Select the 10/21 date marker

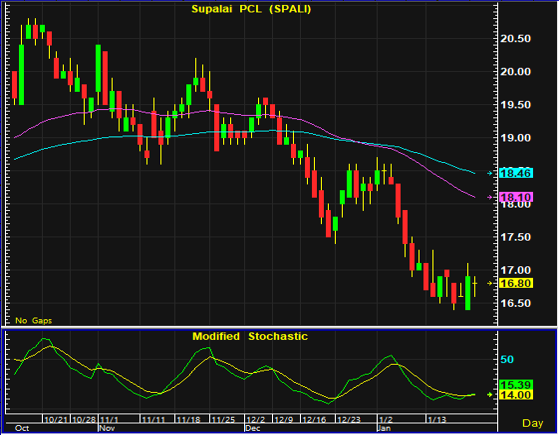click(56, 420)
